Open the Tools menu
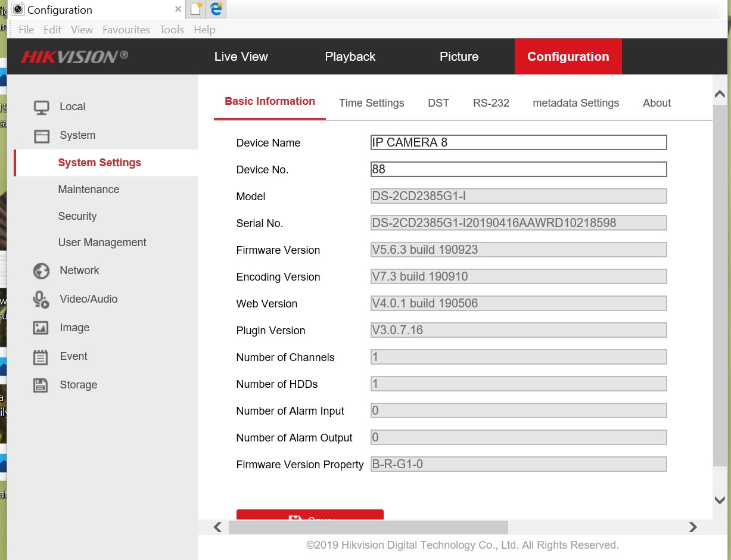 172,30
